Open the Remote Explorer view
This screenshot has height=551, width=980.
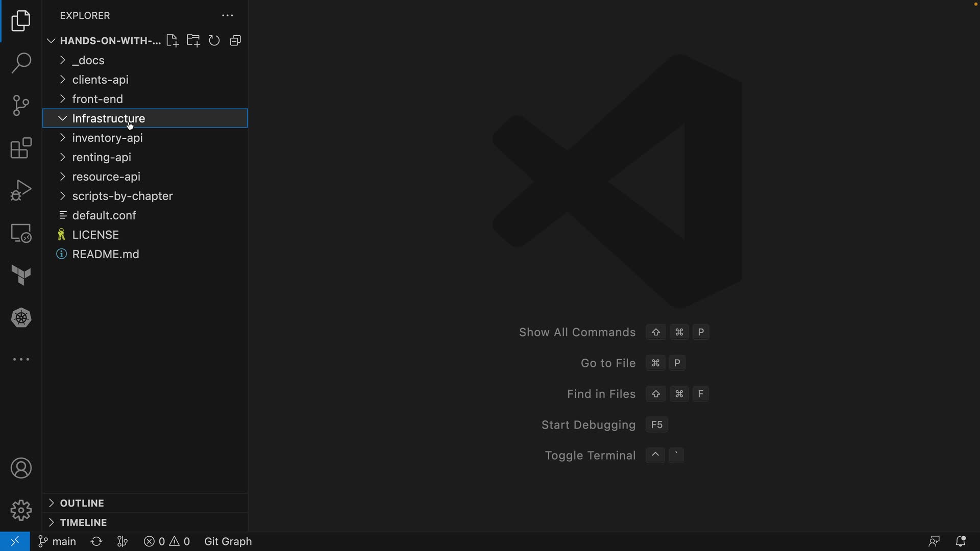coord(21,233)
